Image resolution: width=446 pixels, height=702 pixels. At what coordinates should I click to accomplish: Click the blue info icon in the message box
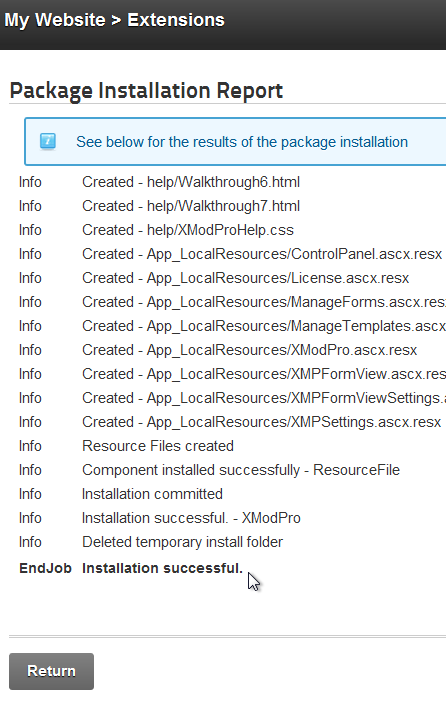pyautogui.click(x=48, y=141)
